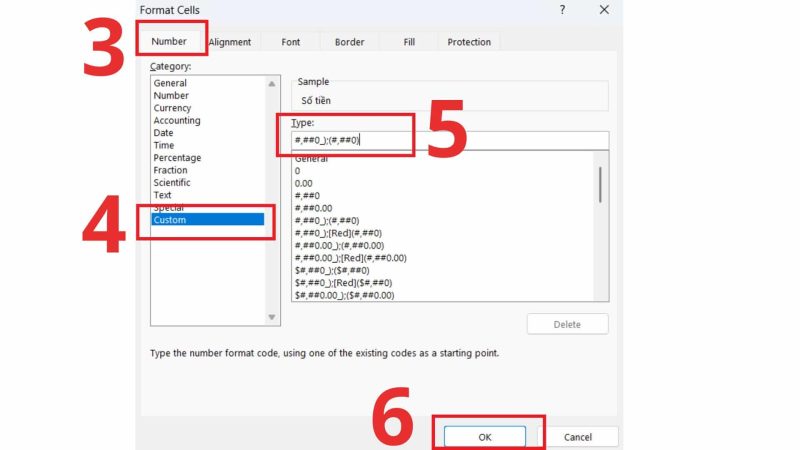Open the Fill tab

click(409, 42)
